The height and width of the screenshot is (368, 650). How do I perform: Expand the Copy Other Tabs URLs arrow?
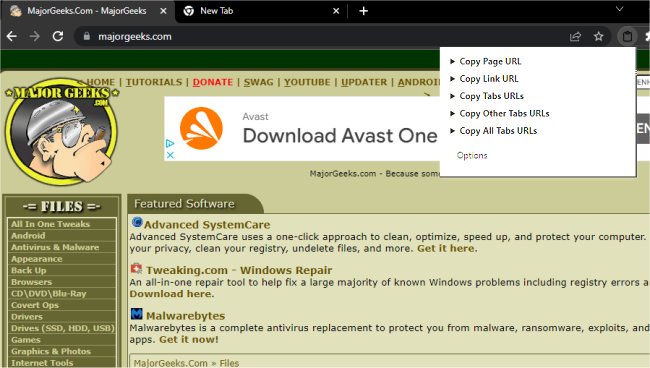pos(452,114)
